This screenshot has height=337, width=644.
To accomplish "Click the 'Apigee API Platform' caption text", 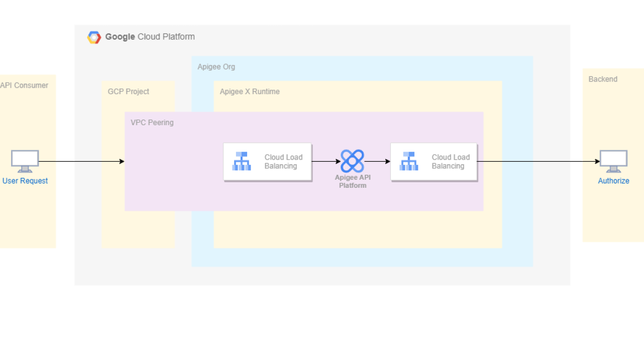I will 352,181.
